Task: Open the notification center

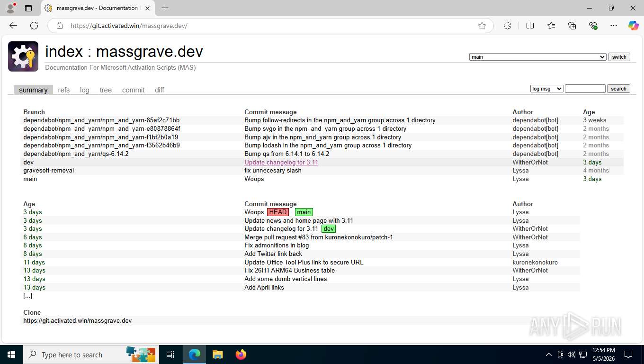Action: (628, 355)
